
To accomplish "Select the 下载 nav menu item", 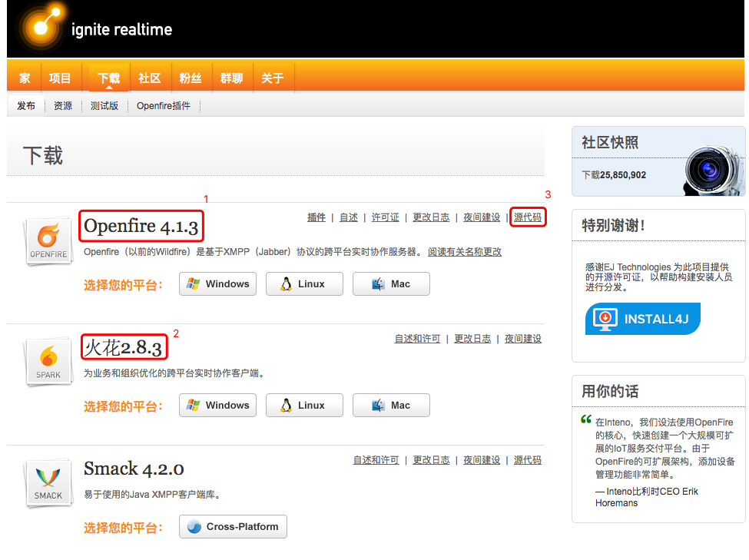I will coord(109,78).
